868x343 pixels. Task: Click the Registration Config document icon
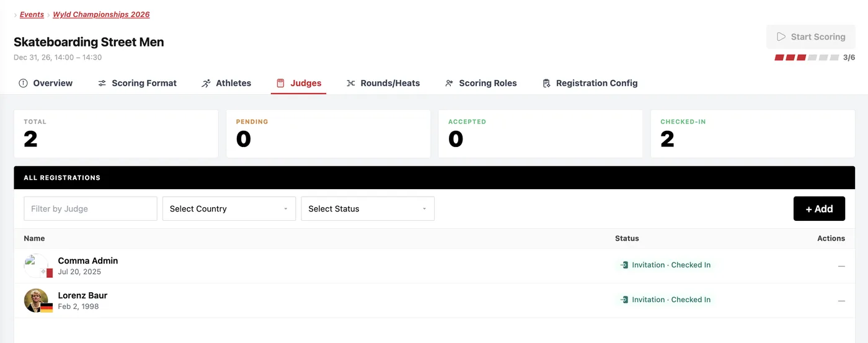(x=546, y=83)
